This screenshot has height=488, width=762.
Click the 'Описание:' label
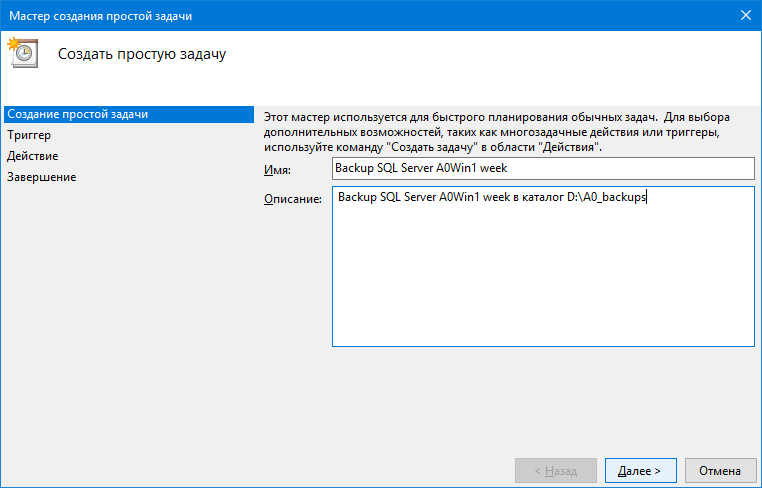coord(293,199)
